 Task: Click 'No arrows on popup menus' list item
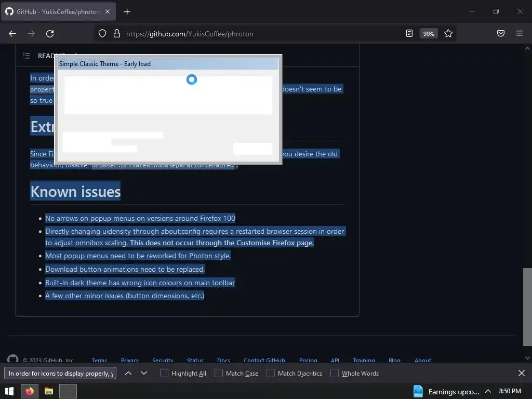(140, 218)
